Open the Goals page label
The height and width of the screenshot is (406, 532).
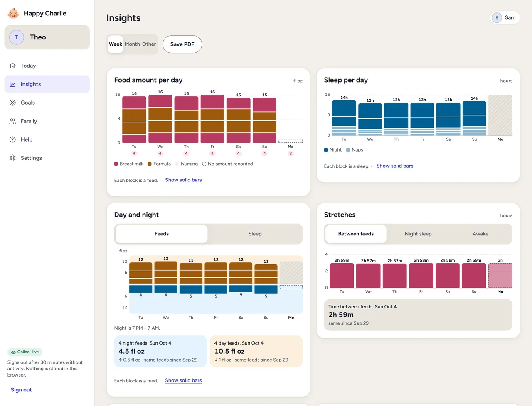28,103
